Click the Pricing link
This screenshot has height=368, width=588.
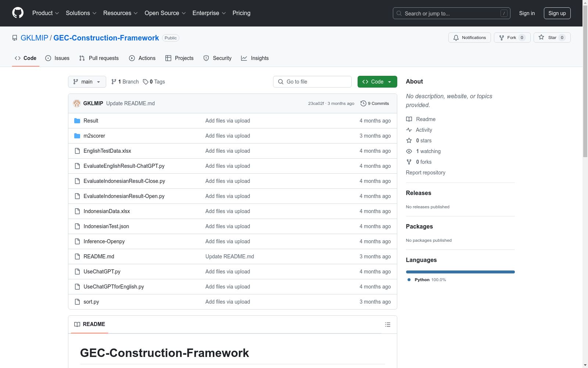pyautogui.click(x=241, y=13)
